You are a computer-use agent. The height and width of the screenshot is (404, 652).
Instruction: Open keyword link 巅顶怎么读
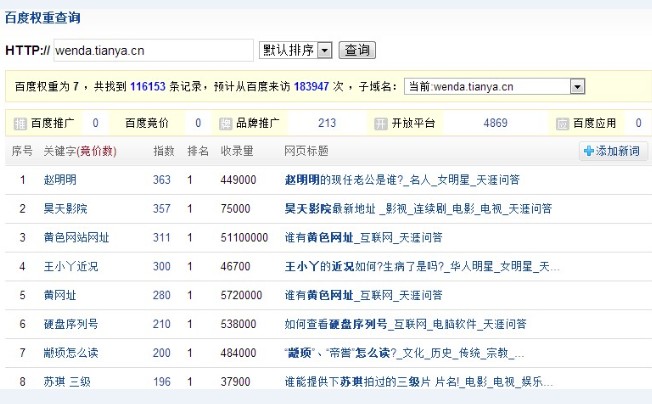click(71, 353)
